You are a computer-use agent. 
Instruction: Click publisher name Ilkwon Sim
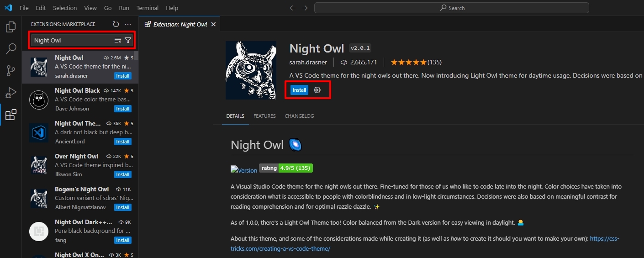click(x=68, y=174)
